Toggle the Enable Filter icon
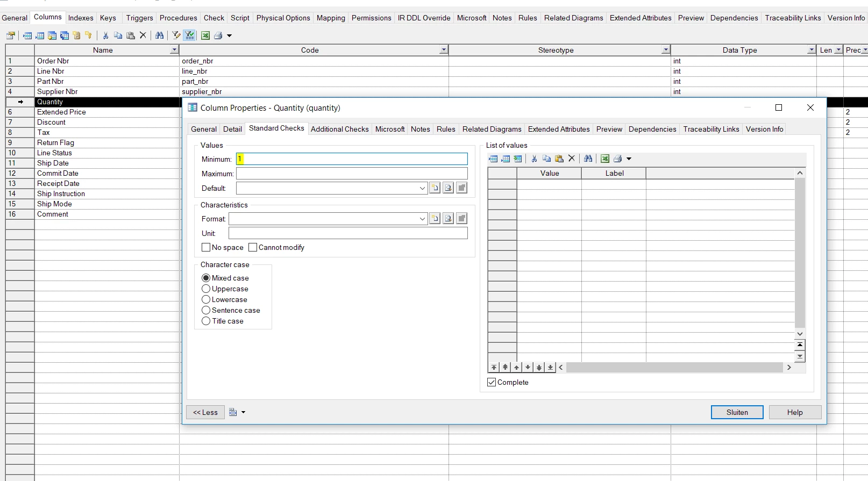Viewport: 868px width, 481px height. 189,35
